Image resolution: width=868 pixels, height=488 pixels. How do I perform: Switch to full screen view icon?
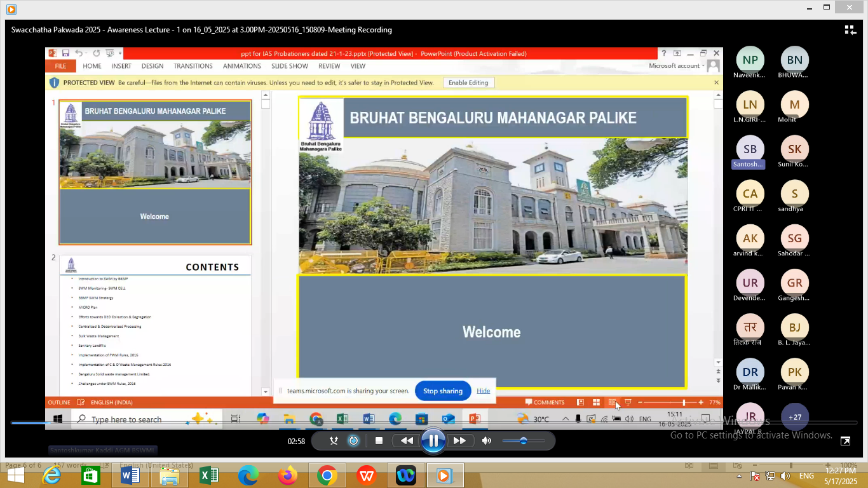click(x=845, y=441)
